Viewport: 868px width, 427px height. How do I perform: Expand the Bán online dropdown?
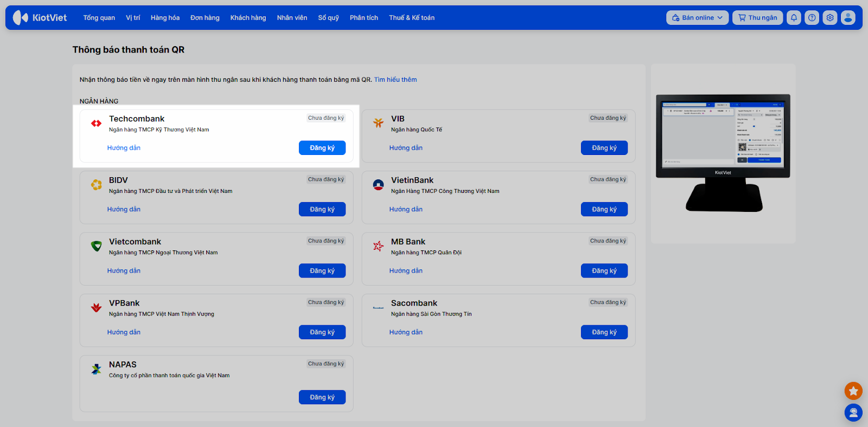pos(697,18)
